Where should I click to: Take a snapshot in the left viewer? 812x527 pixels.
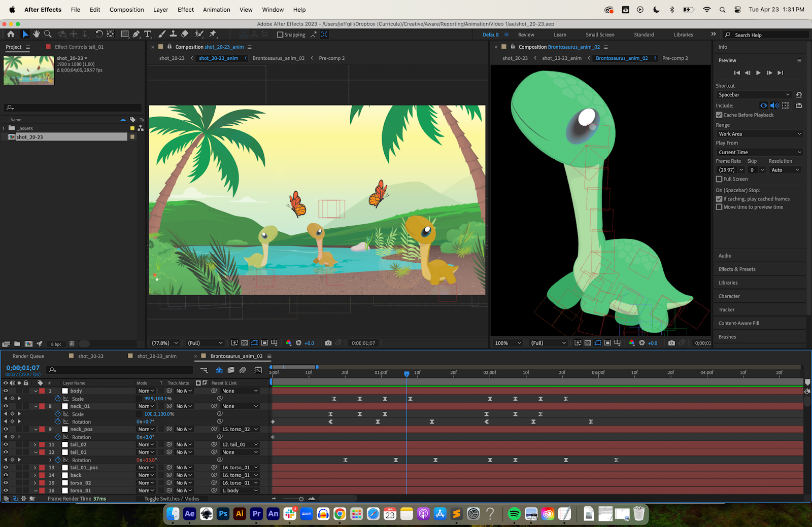[328, 343]
